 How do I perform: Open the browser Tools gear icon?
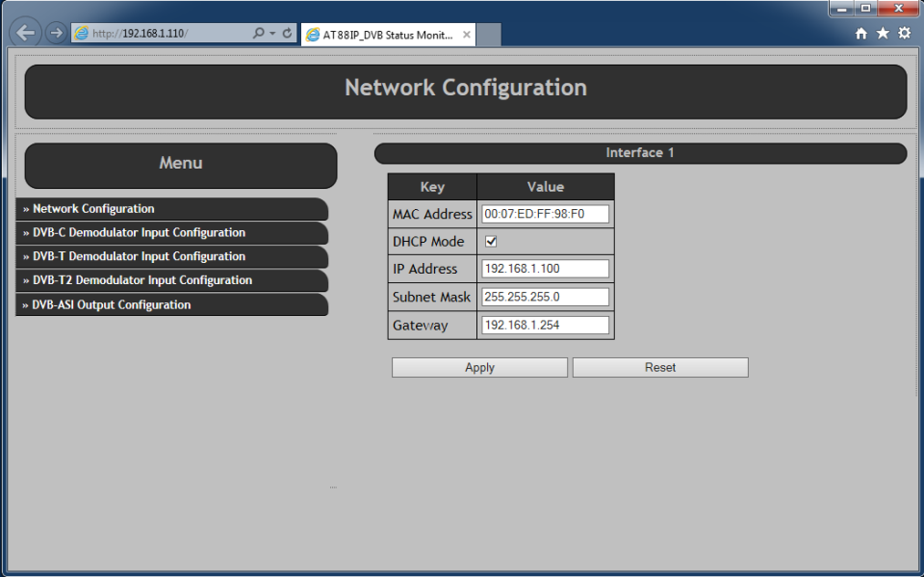click(904, 34)
